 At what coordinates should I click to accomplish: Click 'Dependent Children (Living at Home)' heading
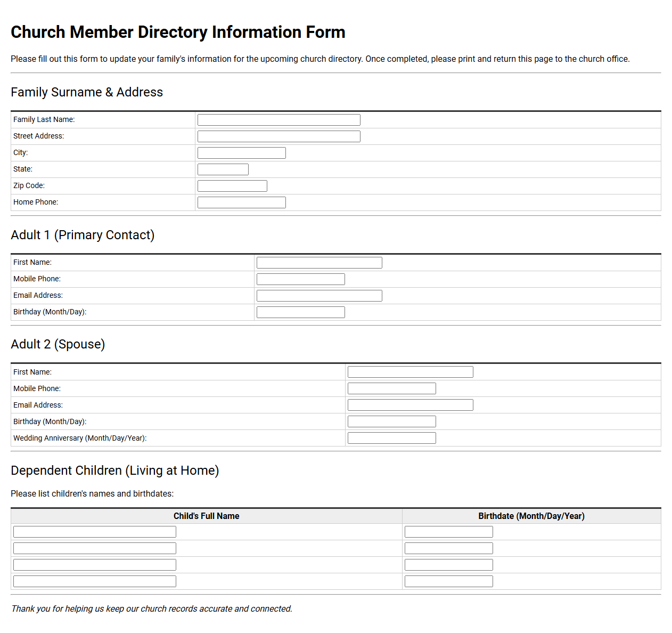[x=115, y=470]
